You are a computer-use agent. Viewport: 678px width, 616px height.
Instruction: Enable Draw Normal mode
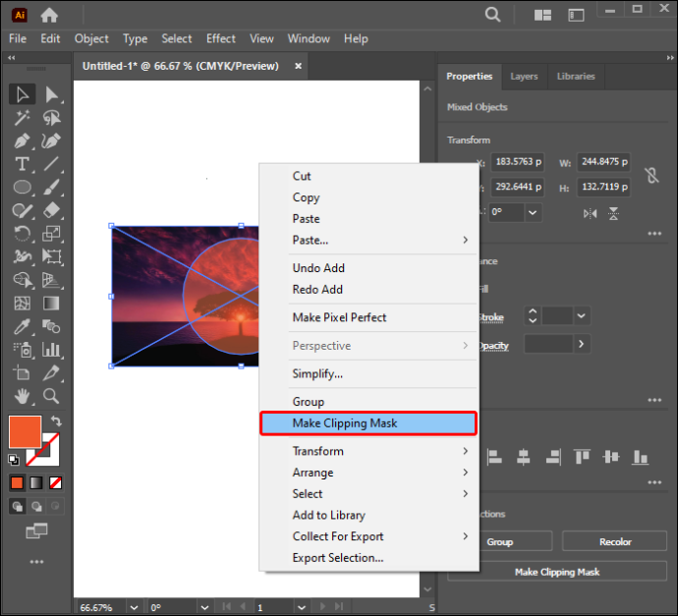click(18, 506)
